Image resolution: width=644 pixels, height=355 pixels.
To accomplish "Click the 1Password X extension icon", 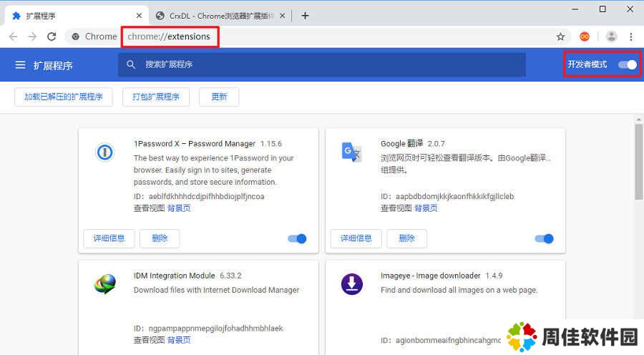I will (x=104, y=152).
